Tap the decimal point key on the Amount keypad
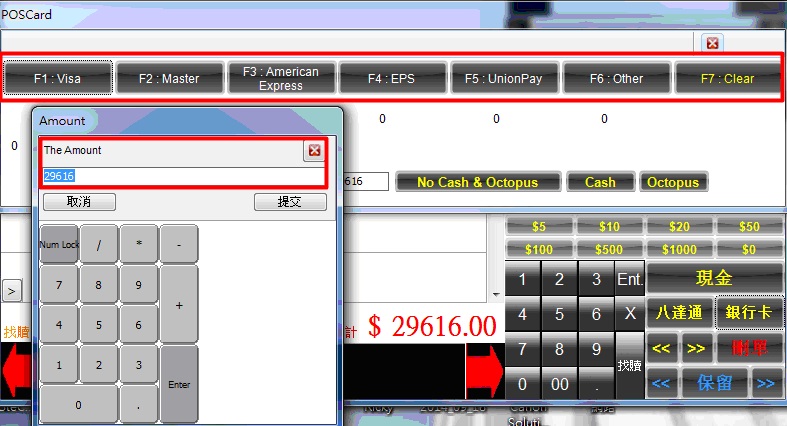 [139, 404]
